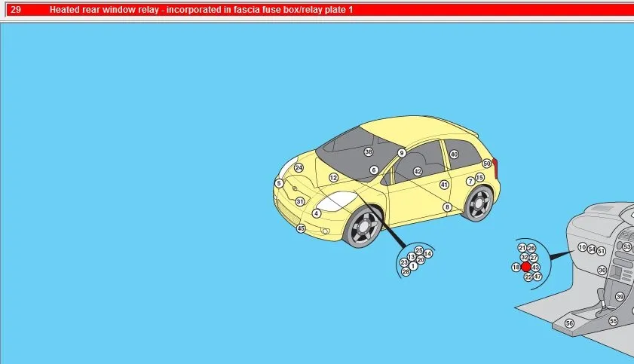Select marker 30 on the dashboard center
Viewport: 634px width, 364px height.
click(x=602, y=270)
